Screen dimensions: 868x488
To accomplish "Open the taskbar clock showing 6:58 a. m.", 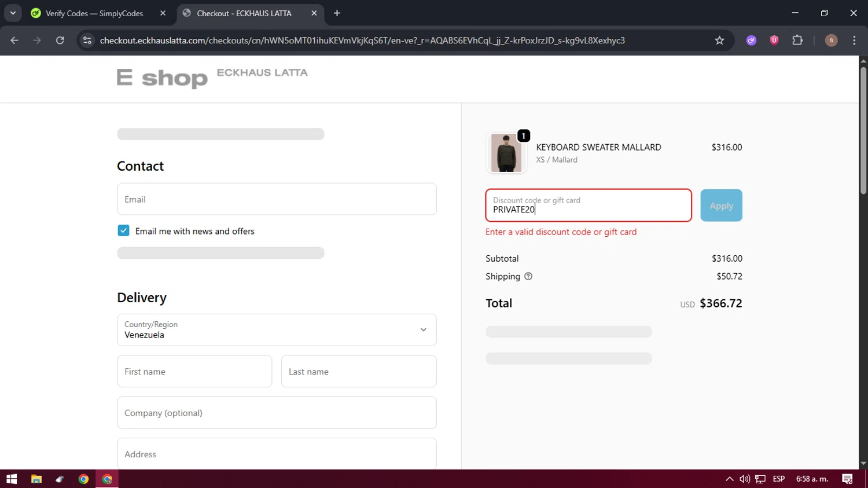I will point(812,479).
